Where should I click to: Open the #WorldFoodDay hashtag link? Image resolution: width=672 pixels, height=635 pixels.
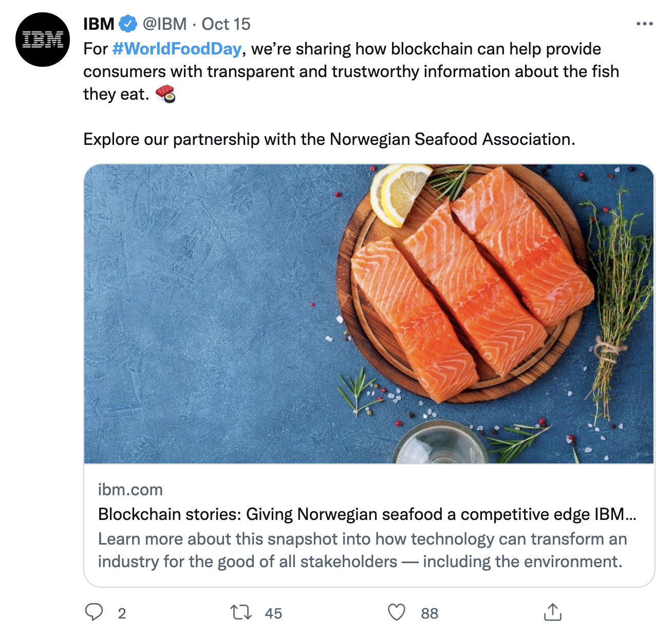click(177, 49)
